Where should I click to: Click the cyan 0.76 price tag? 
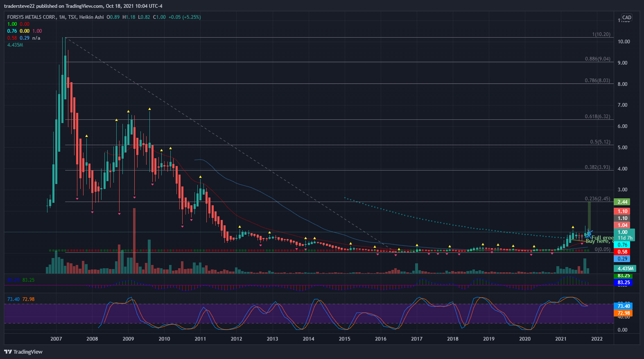click(622, 245)
